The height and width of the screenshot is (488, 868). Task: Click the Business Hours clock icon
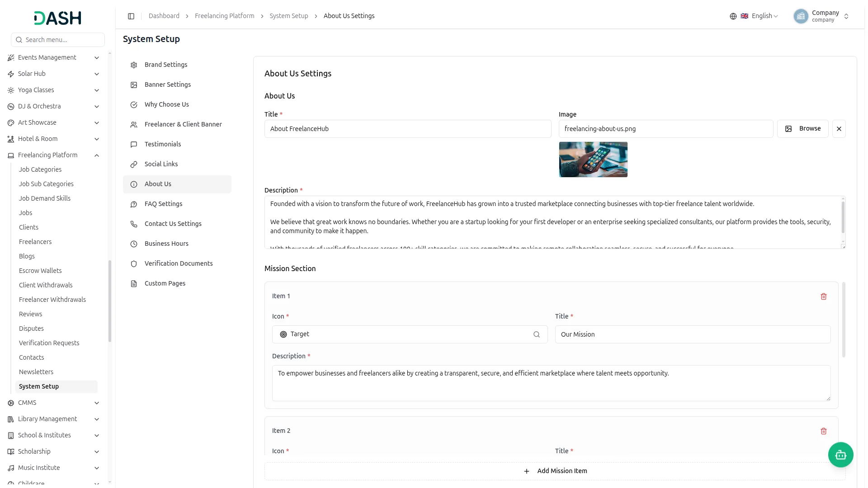(x=134, y=244)
